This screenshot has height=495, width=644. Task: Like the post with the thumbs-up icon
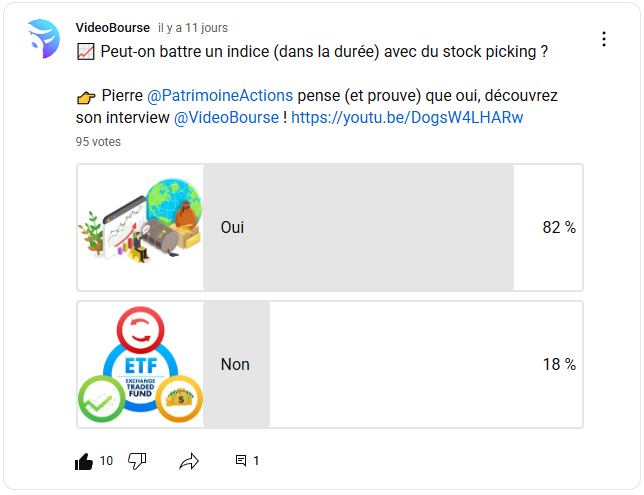pyautogui.click(x=84, y=461)
